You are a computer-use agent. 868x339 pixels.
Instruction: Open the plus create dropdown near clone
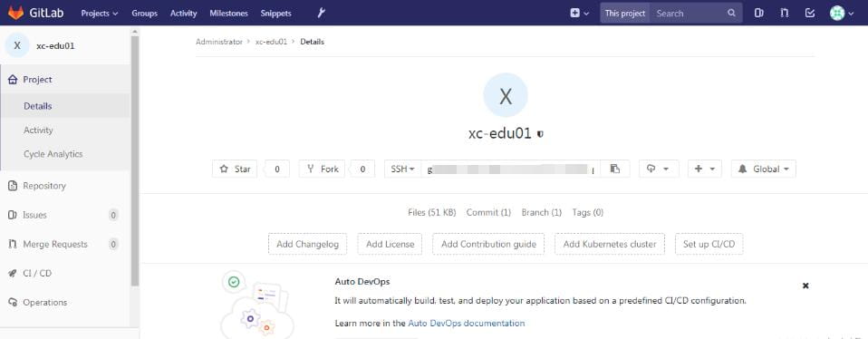pos(705,169)
